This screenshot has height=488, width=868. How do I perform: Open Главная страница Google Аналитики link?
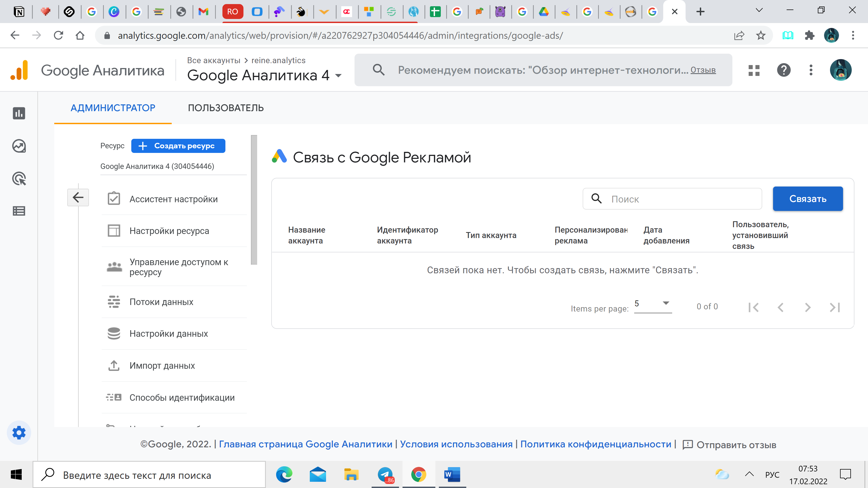pos(306,444)
